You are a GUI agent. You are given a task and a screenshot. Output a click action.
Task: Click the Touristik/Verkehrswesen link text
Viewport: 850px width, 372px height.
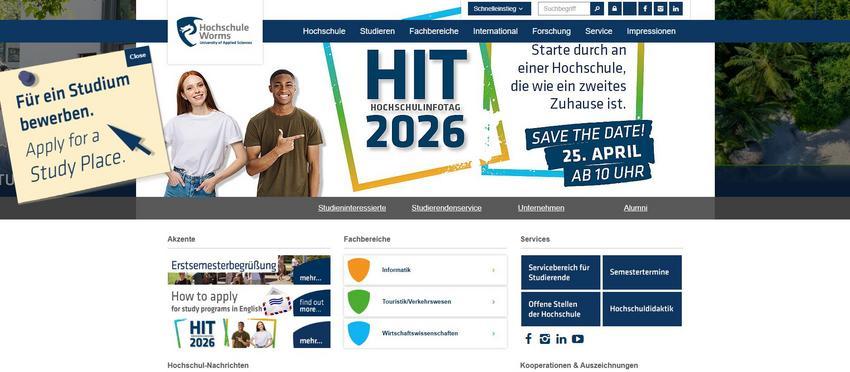pyautogui.click(x=416, y=302)
